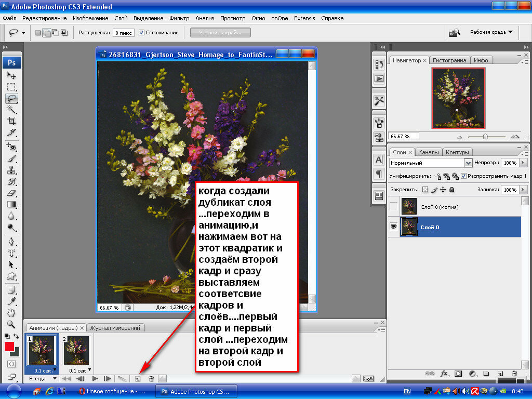Show the Слой 0 (копия) layer
The width and height of the screenshot is (532, 399).
(x=394, y=206)
